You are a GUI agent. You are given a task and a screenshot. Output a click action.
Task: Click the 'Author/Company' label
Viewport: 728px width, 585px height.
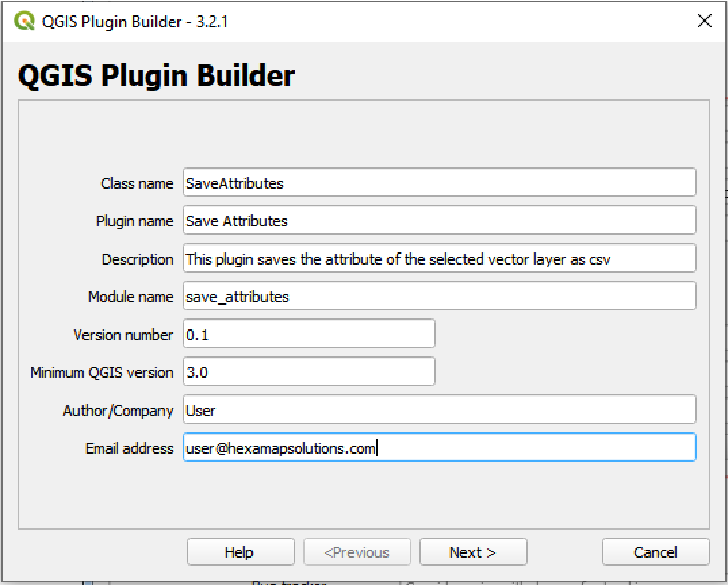[118, 411]
